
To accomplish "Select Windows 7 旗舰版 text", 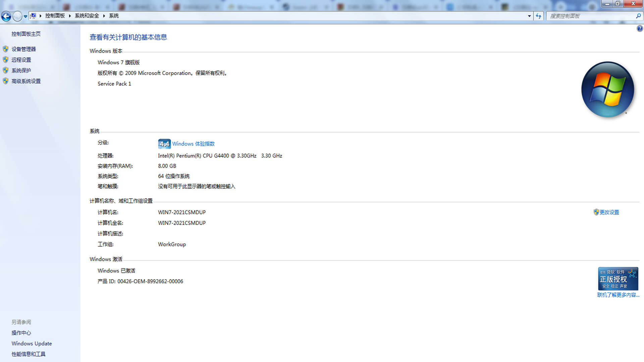I will tap(118, 62).
